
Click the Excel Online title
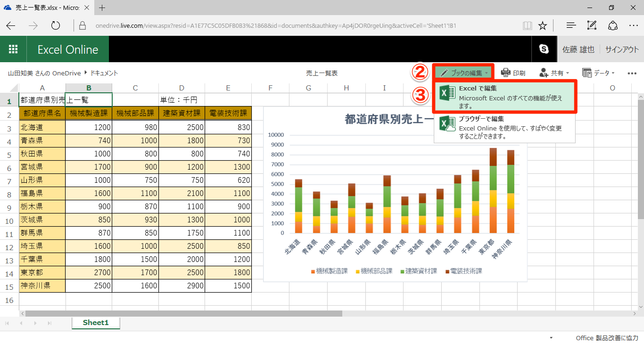[x=68, y=49]
